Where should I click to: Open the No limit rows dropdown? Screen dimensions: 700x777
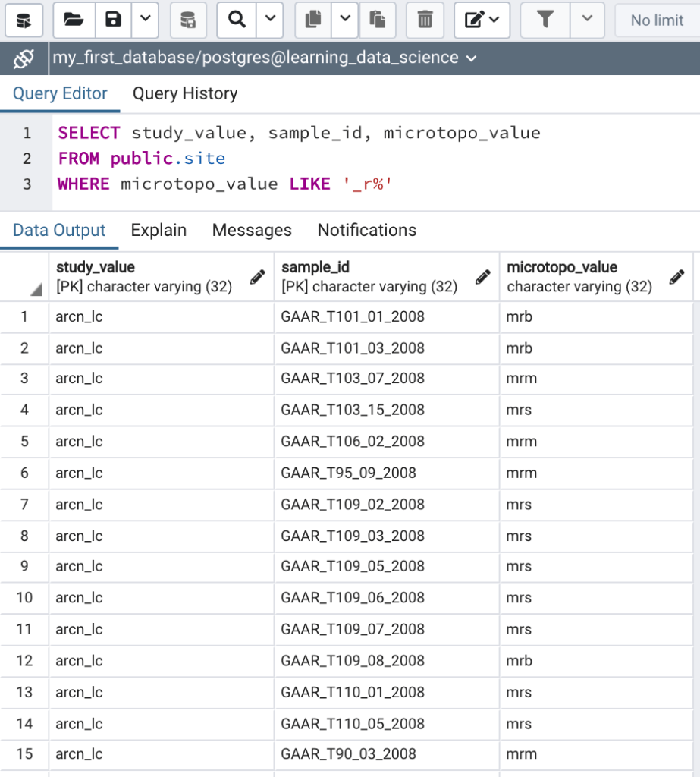point(657,20)
